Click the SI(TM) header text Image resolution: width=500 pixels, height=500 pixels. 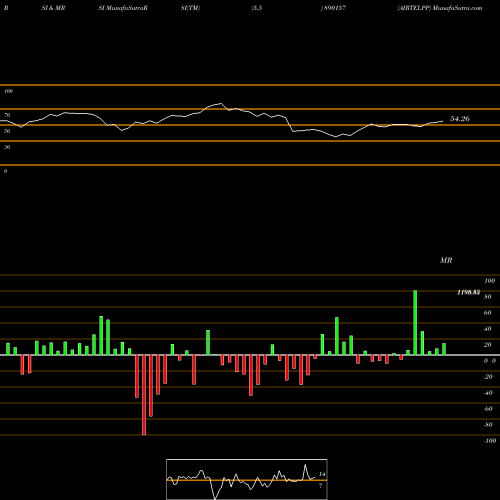point(190,8)
